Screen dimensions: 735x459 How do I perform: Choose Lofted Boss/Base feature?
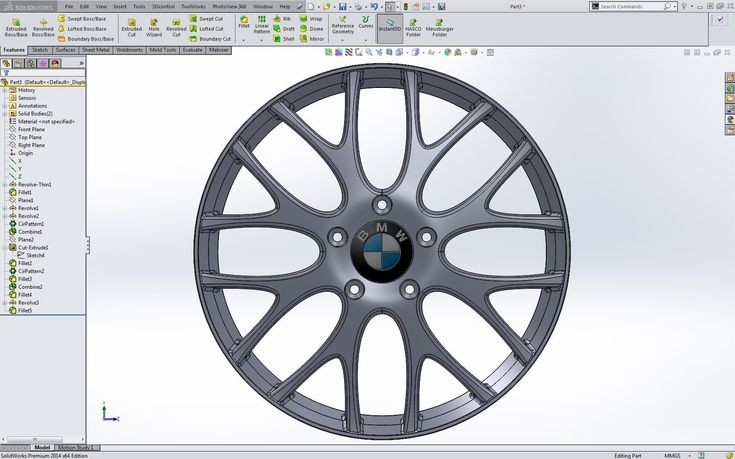coord(82,29)
